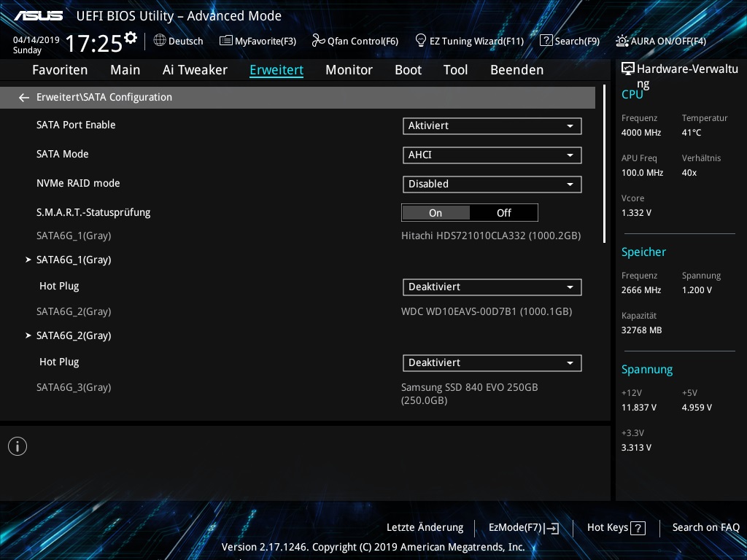Viewport: 747px width, 560px height.
Task: Click the memory capacity 32768 MB value
Action: [x=641, y=330]
